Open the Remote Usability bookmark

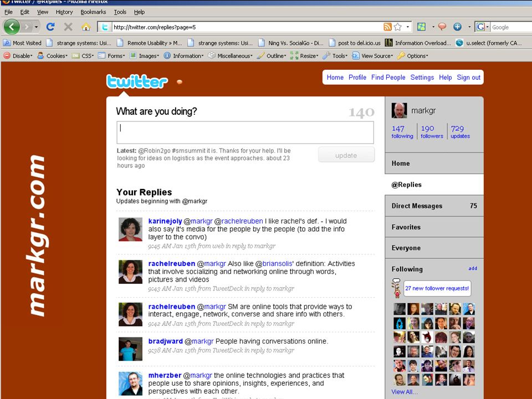point(150,43)
